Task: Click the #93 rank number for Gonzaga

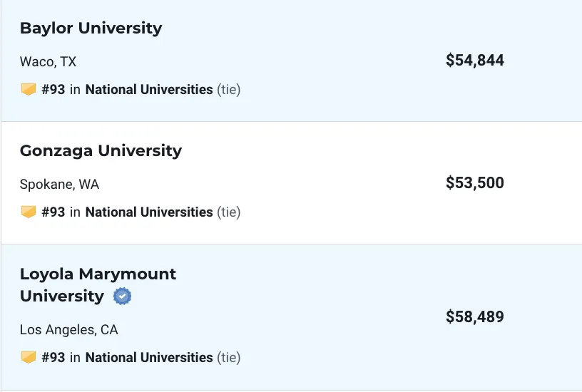Action: (x=53, y=212)
